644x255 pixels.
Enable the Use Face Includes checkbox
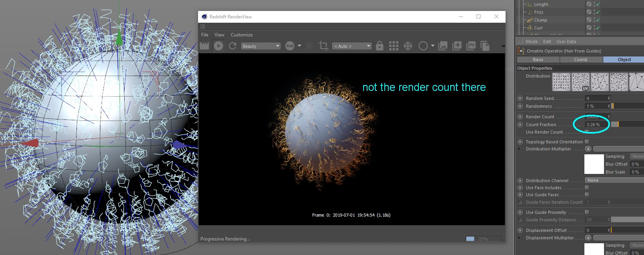pos(587,188)
